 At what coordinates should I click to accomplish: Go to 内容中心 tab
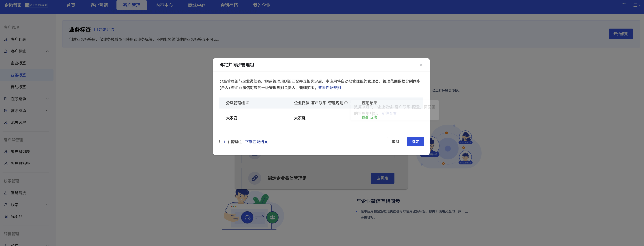[x=164, y=5]
